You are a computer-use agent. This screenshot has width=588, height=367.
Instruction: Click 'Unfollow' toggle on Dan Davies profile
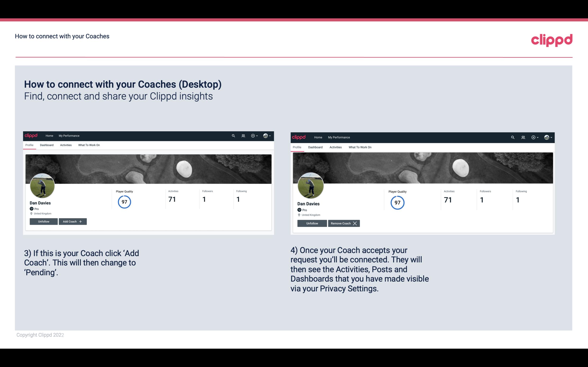[x=43, y=221]
